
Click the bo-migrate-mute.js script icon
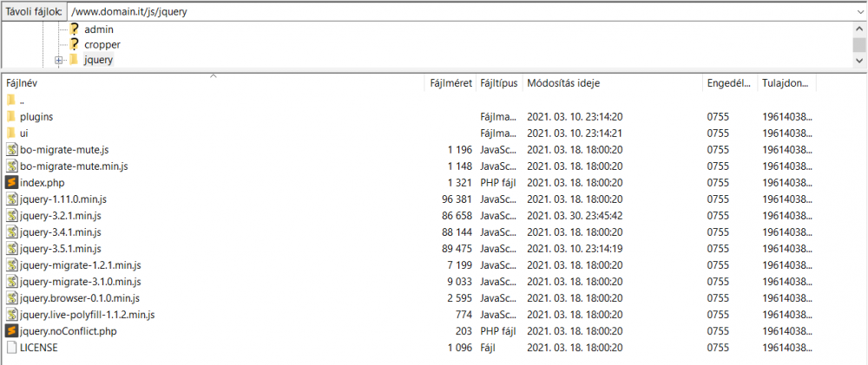point(11,149)
